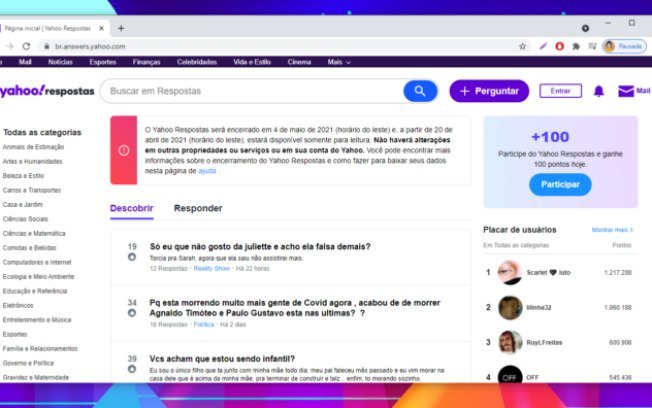
Task: Click the Perguntar button
Action: click(x=489, y=91)
